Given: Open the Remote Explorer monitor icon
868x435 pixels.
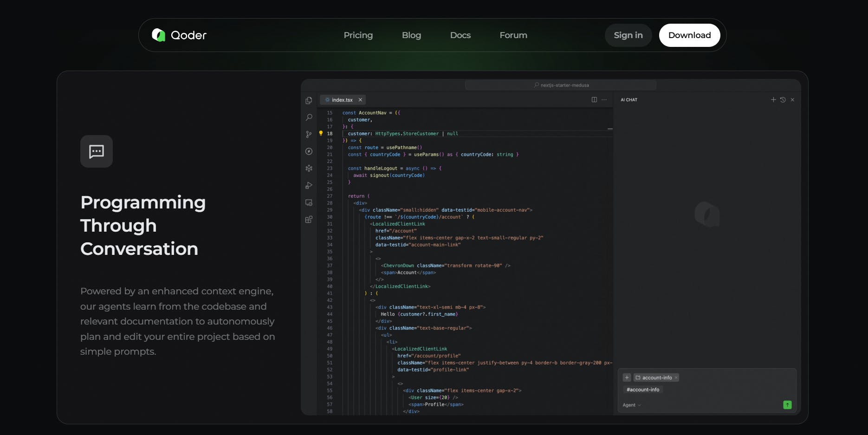Looking at the screenshot, I should 309,202.
